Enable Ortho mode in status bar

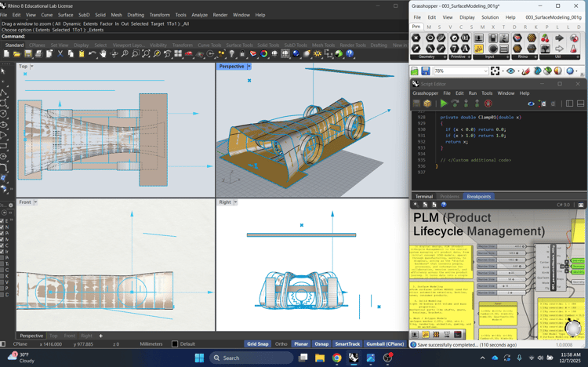coord(281,344)
